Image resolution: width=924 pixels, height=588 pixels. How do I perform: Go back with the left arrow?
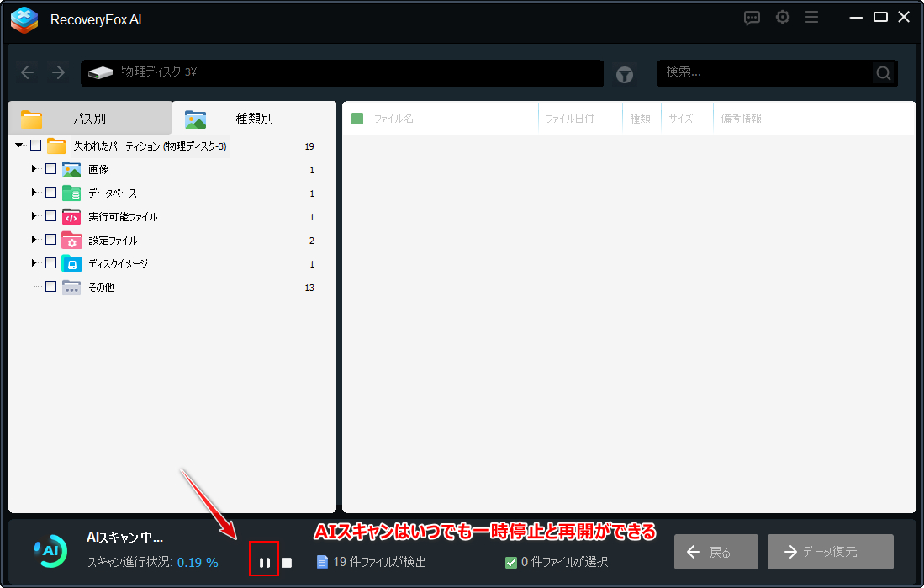point(27,72)
